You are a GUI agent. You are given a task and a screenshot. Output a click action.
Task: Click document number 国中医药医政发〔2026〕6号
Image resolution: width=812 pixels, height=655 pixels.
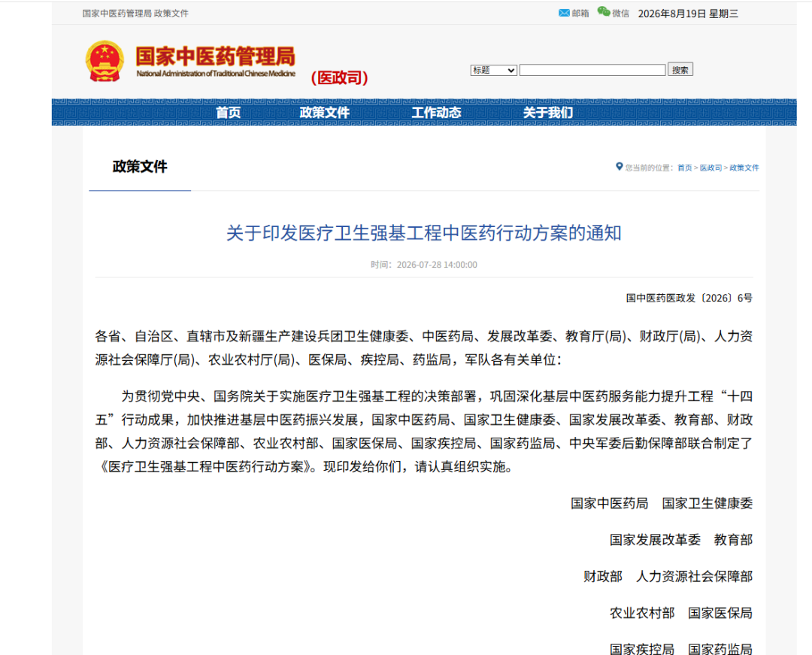(x=689, y=298)
